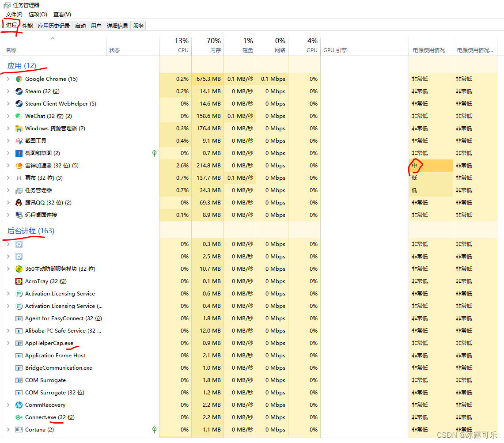Click the Windows 资源管理器 folder icon
The width and height of the screenshot is (504, 443).
pyautogui.click(x=19, y=129)
